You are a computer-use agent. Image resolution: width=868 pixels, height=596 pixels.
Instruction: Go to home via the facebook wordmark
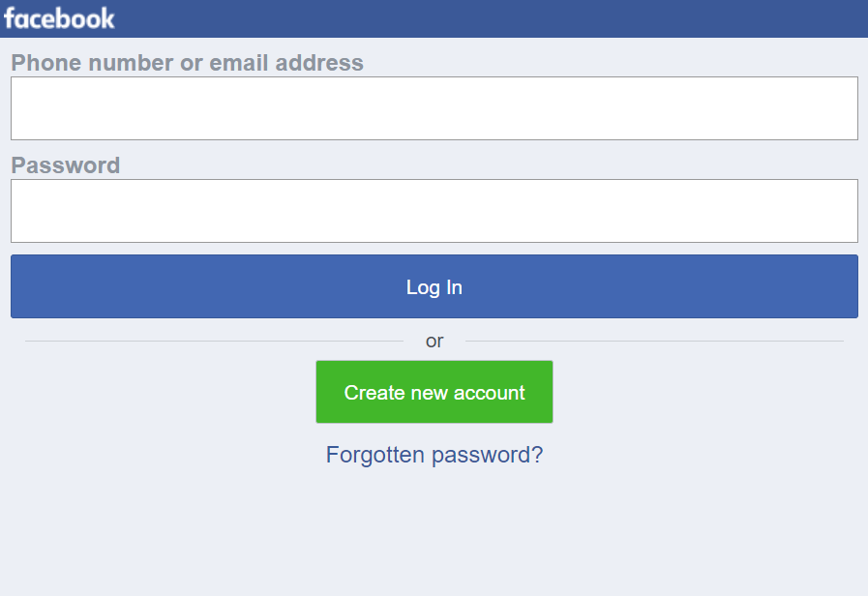[59, 18]
